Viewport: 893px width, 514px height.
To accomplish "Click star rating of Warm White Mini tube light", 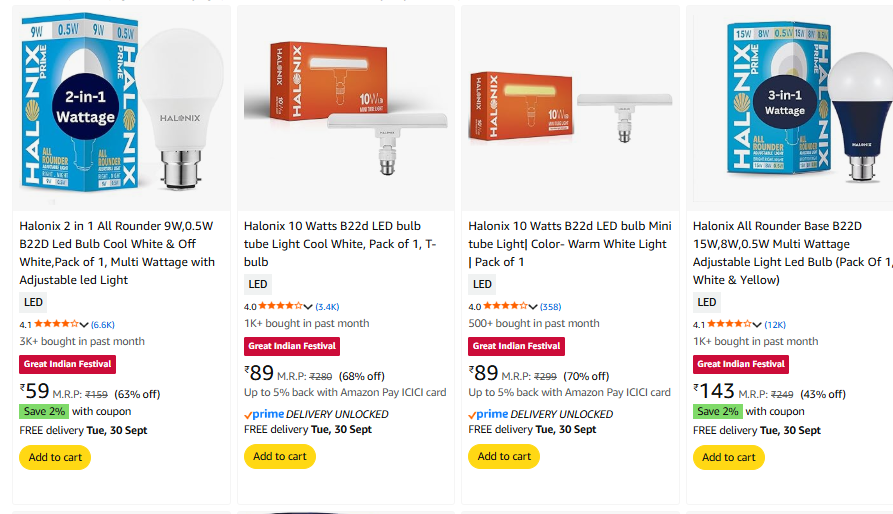I will click(505, 306).
